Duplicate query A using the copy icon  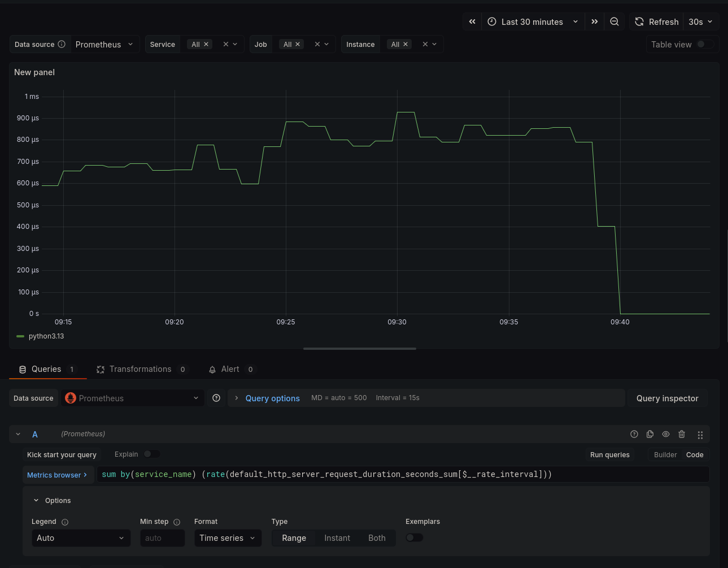point(650,434)
